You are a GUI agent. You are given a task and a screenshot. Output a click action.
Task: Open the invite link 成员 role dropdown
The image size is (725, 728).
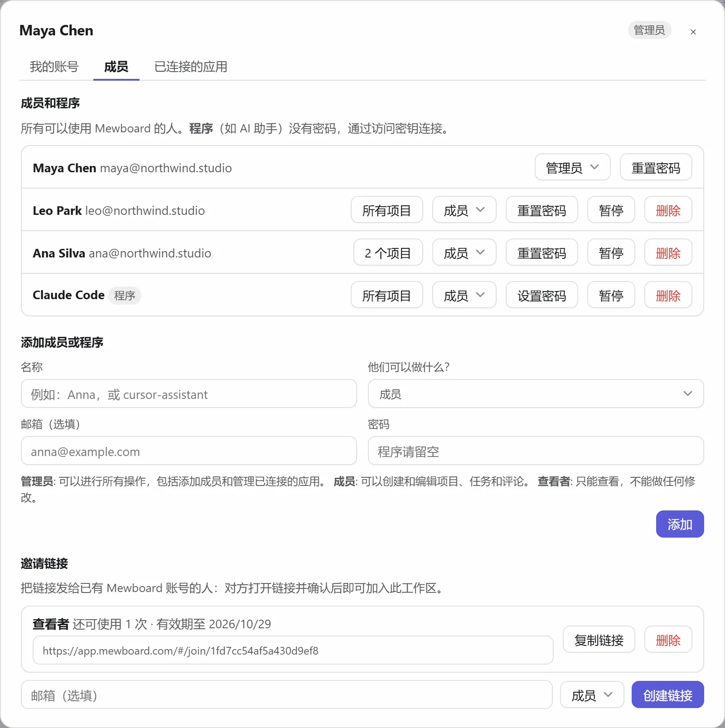point(592,694)
